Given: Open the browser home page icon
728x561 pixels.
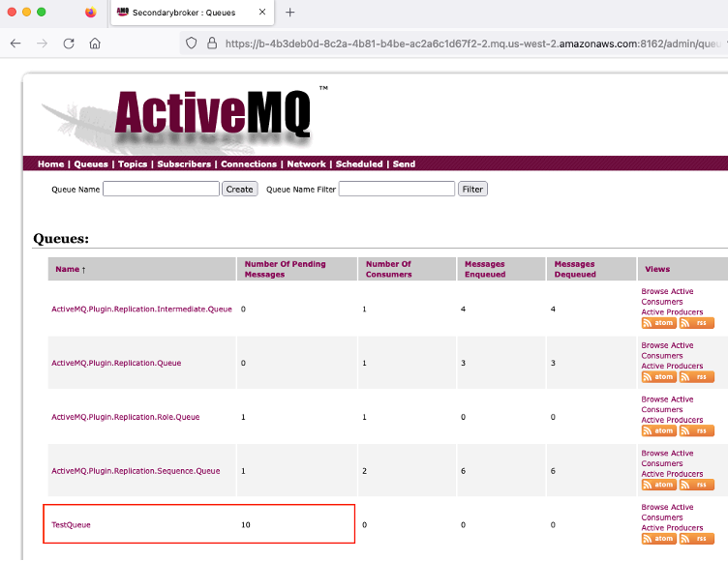Looking at the screenshot, I should tap(95, 44).
